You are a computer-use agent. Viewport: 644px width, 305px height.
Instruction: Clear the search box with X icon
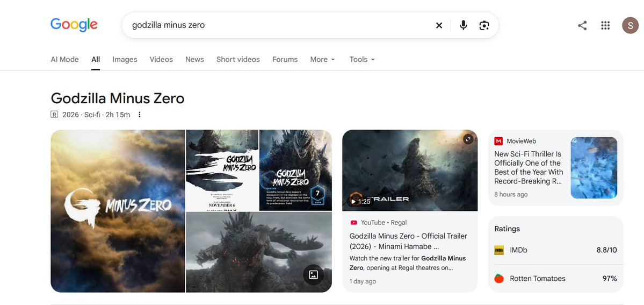(x=439, y=25)
